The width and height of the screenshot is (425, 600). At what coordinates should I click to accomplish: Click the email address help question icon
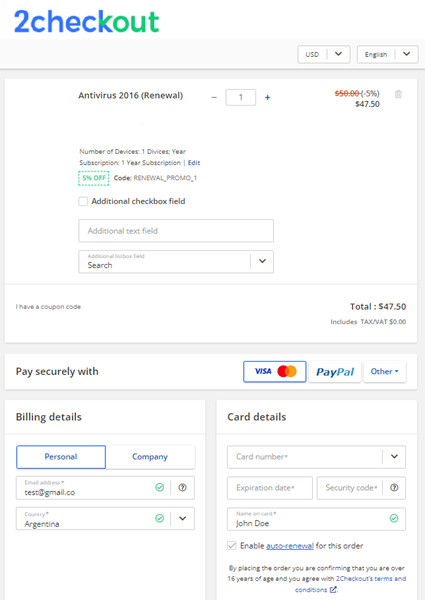(x=182, y=488)
